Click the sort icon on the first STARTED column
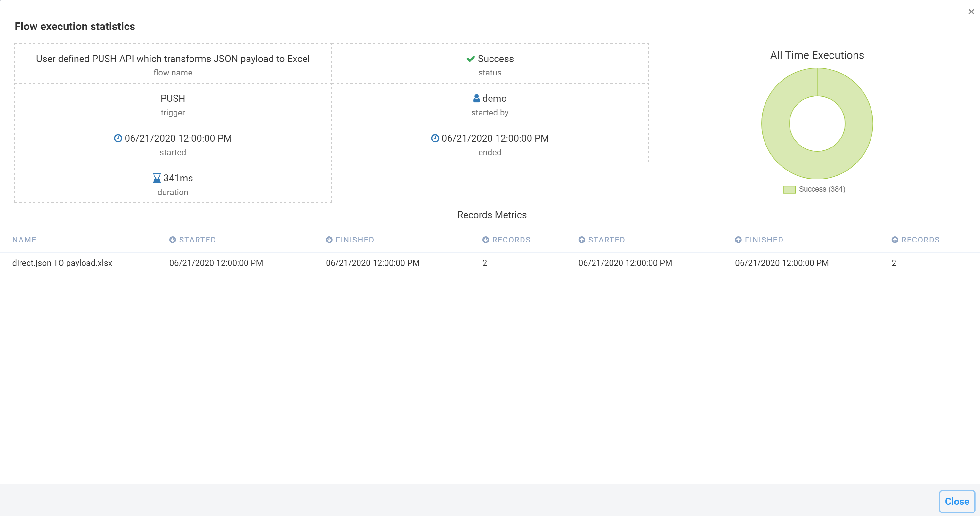 point(173,240)
